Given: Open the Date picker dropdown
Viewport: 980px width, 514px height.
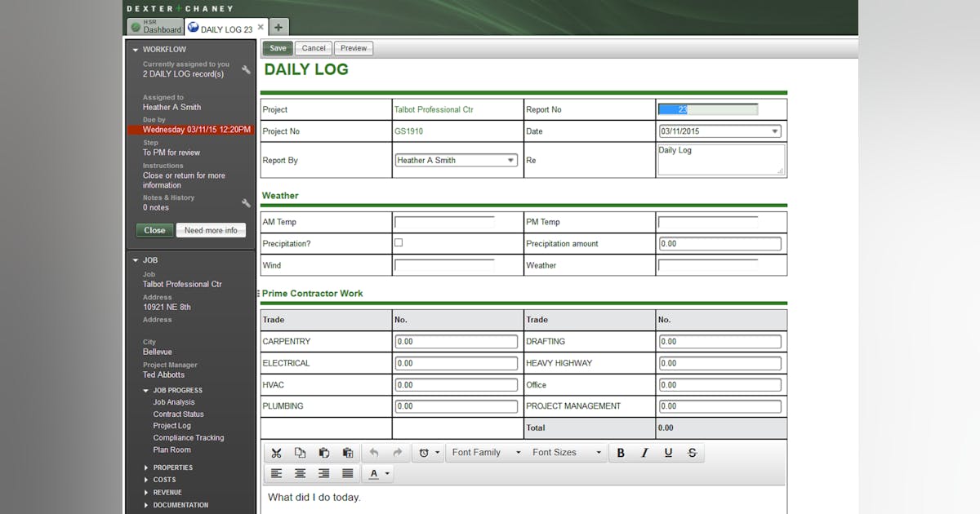Looking at the screenshot, I should coord(774,131).
